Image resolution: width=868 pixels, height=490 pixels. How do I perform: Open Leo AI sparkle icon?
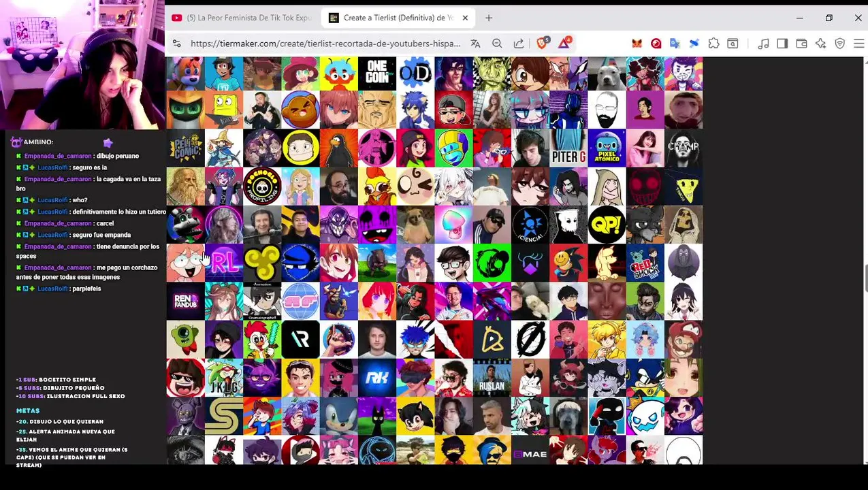(x=820, y=44)
